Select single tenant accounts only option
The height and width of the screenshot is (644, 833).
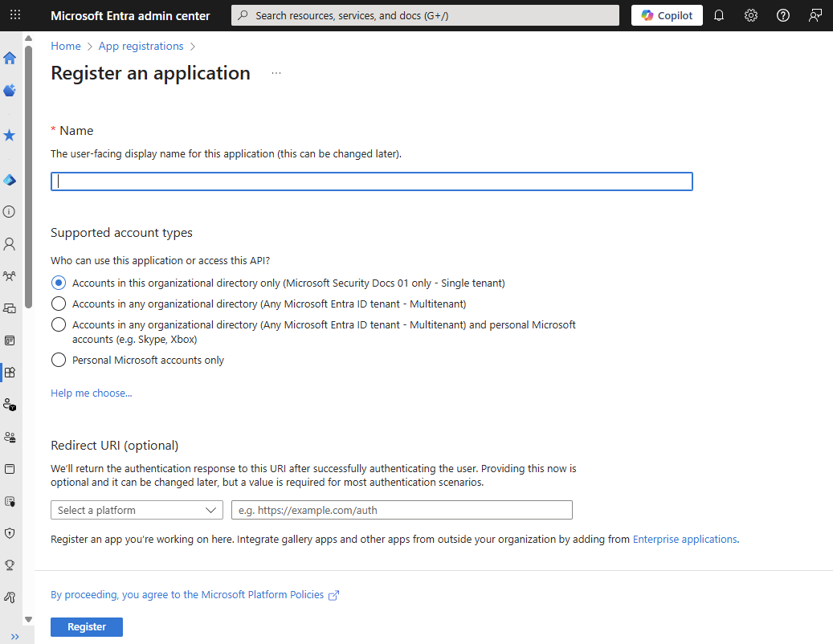point(58,283)
